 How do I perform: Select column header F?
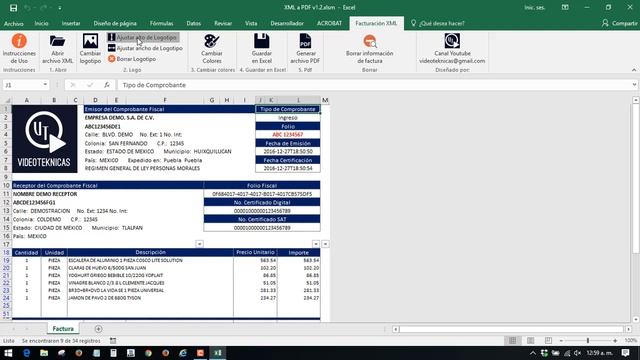(x=164, y=100)
